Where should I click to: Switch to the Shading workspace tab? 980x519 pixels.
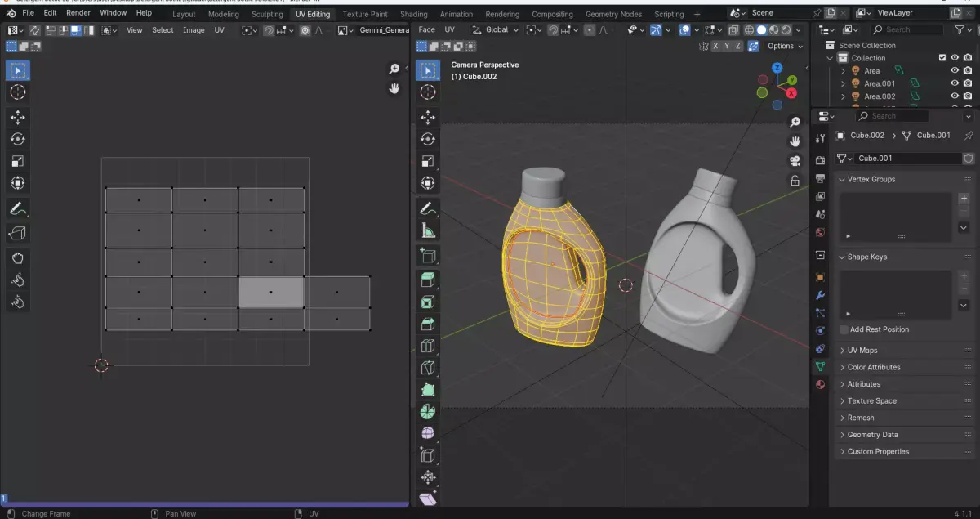pos(414,14)
